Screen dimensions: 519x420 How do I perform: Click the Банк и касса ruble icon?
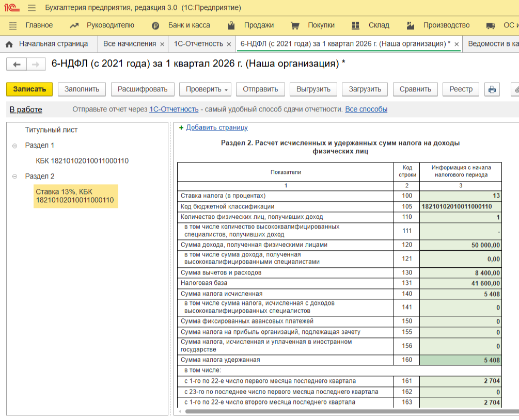click(x=155, y=25)
